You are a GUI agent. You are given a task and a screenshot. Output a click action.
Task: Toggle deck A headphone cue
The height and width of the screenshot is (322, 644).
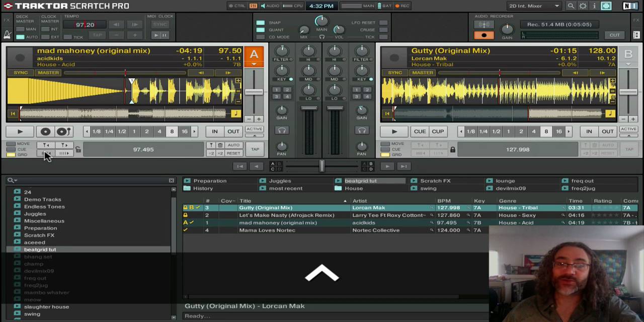[x=282, y=131]
